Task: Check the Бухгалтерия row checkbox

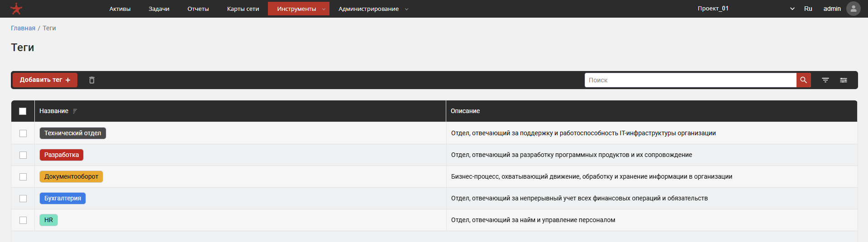Action: point(23,199)
